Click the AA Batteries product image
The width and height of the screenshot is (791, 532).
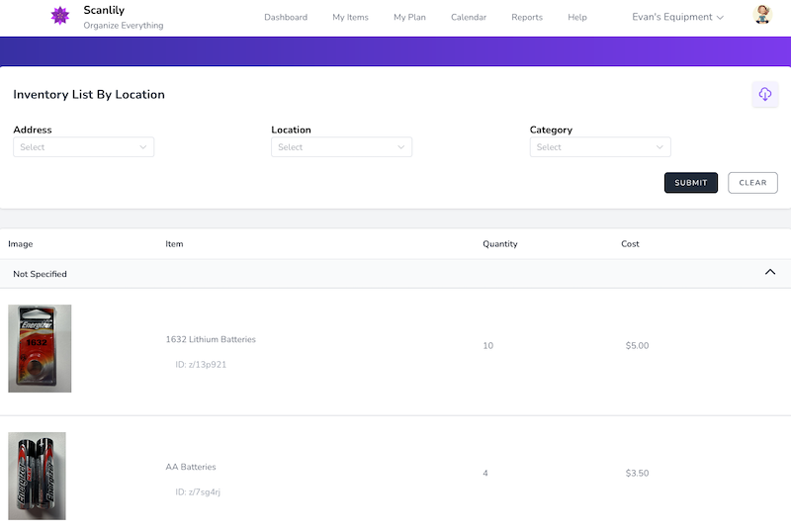[37, 476]
